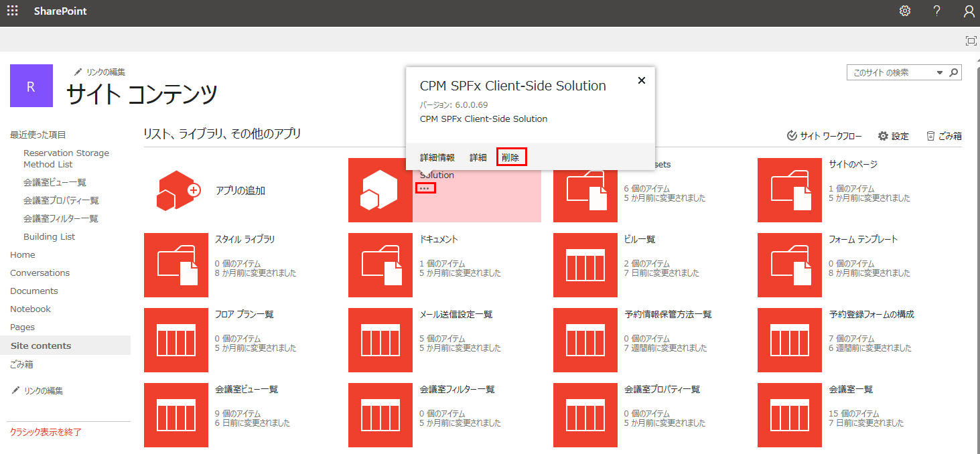The image size is (980, 454).
Task: Select Site contents in the left navigation
Action: [41, 346]
